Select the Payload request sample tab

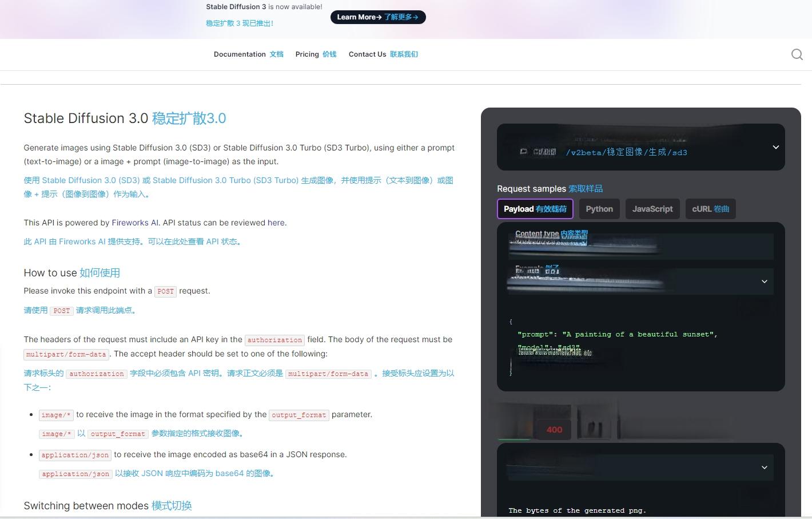click(x=535, y=209)
